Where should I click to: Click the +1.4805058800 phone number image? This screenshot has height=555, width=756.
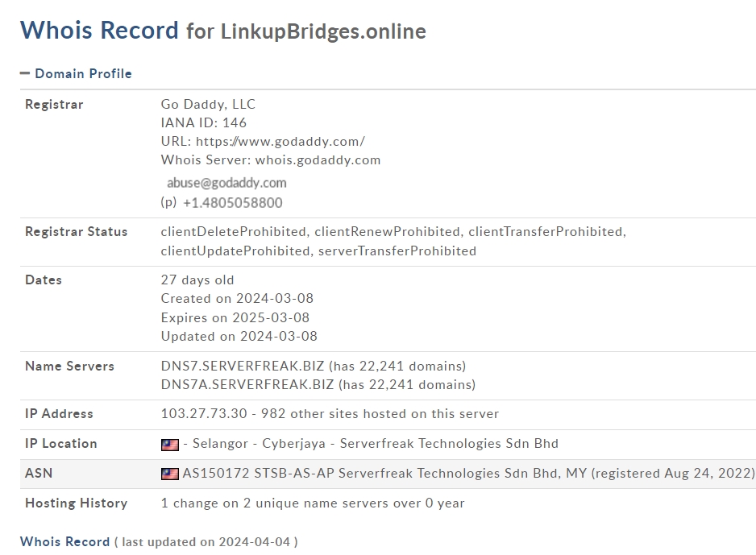point(233,203)
